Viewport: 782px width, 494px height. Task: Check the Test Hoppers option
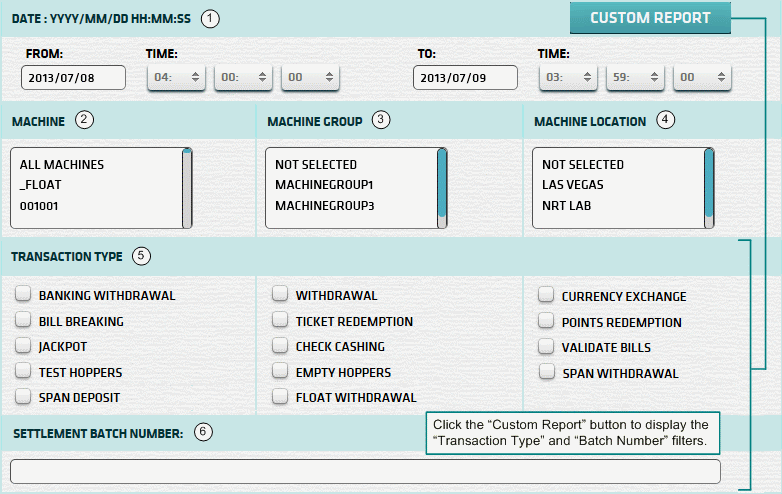23,370
